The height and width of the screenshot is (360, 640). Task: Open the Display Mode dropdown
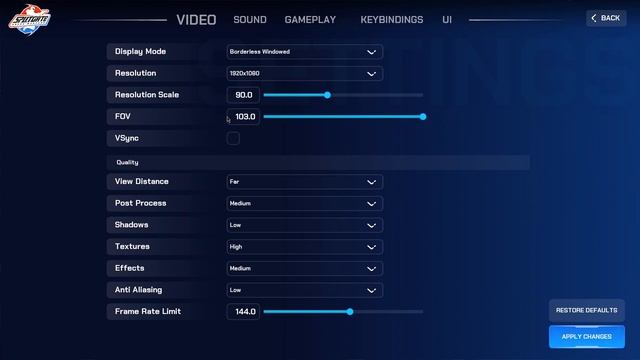point(304,52)
